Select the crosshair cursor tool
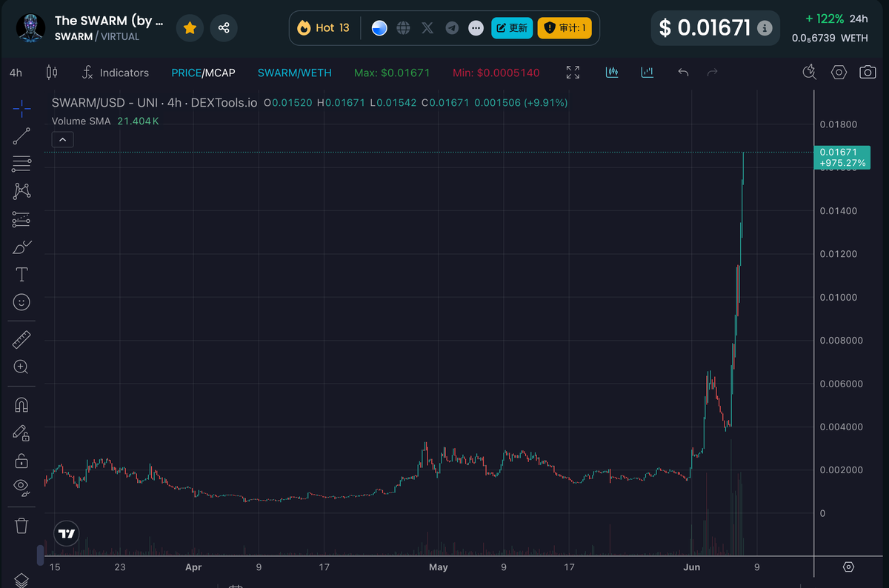This screenshot has width=889, height=588. click(x=22, y=108)
